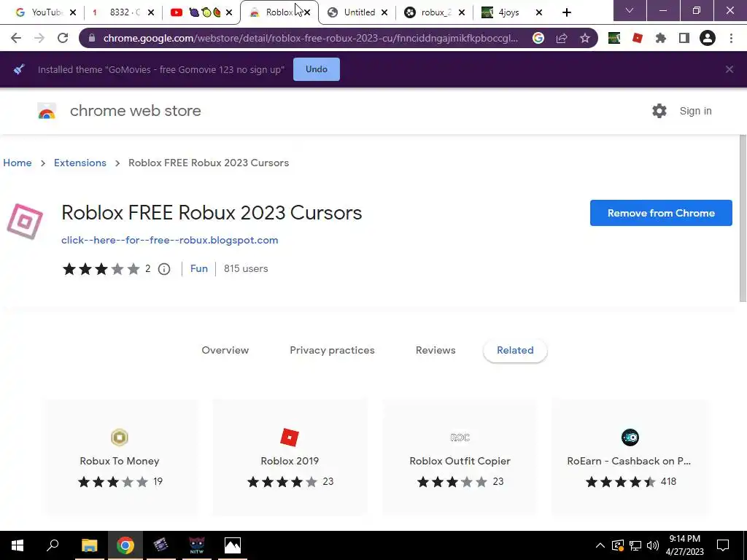
Task: Click the address bar URL
Action: [310, 38]
